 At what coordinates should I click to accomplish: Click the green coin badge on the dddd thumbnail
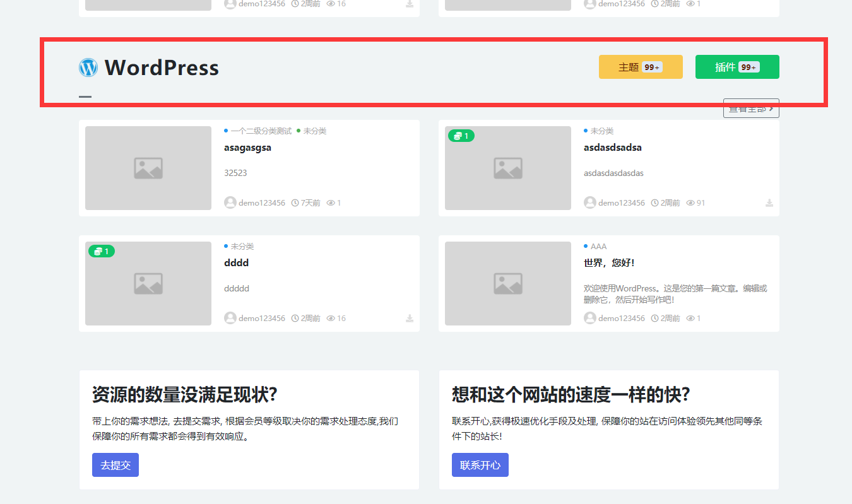[101, 251]
